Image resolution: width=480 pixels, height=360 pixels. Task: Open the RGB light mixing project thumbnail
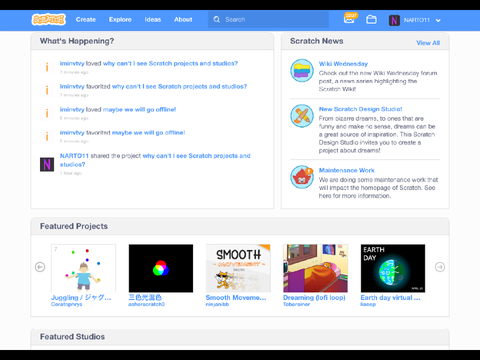point(161,268)
